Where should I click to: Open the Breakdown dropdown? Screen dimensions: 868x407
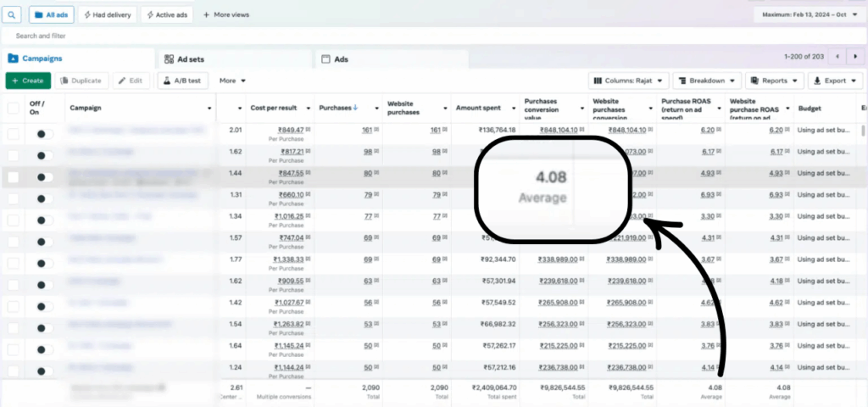coord(707,81)
